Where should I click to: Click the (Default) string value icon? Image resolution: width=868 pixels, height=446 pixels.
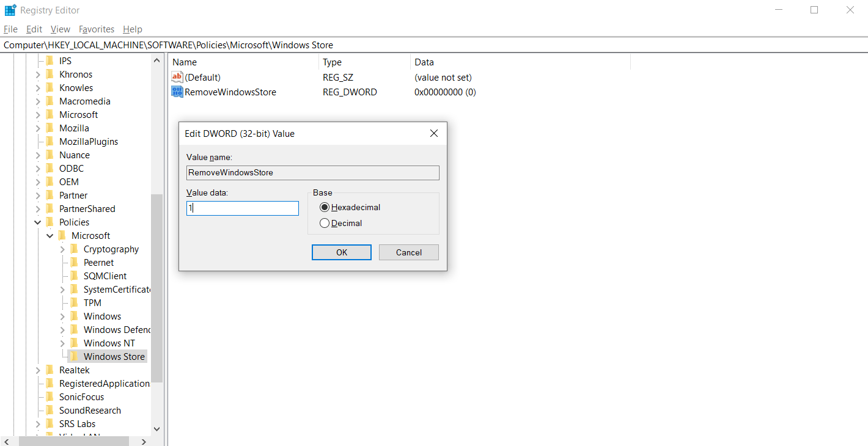[x=177, y=77]
